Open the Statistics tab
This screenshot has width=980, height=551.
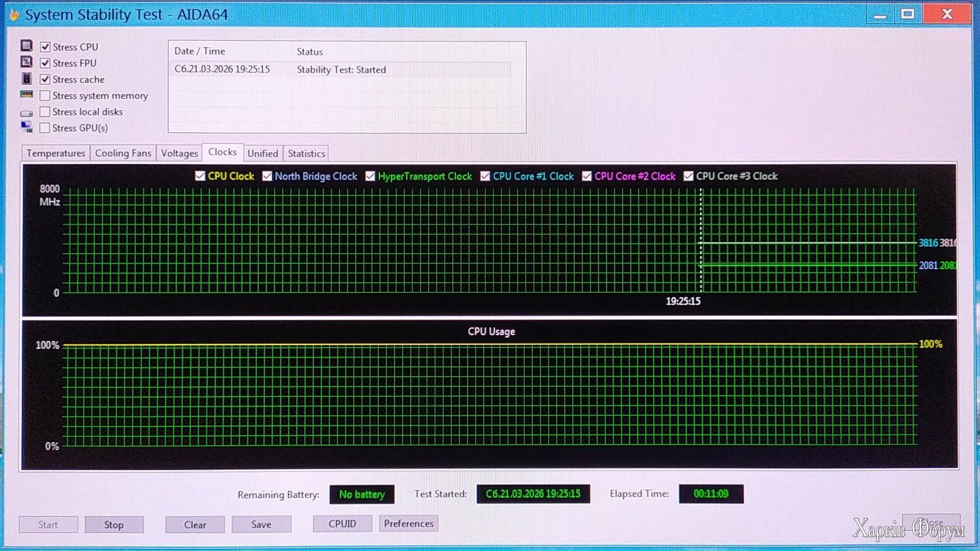point(306,153)
